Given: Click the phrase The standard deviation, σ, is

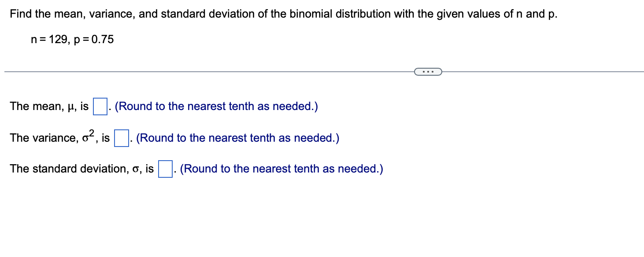Looking at the screenshot, I should [x=81, y=169].
